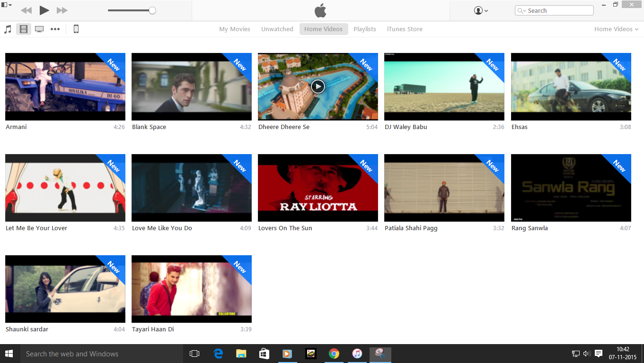The width and height of the screenshot is (644, 363).
Task: Select the Movies film strip icon
Action: [24, 29]
